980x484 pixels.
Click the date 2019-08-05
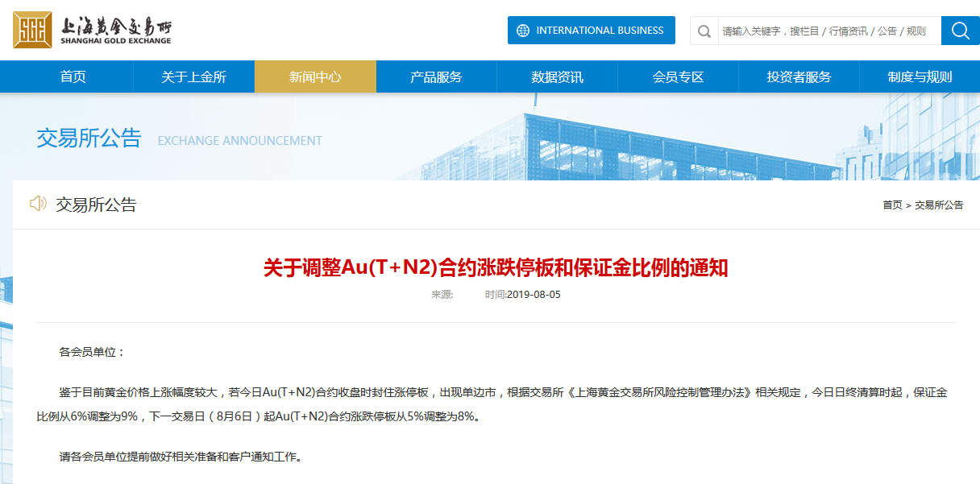pos(534,295)
